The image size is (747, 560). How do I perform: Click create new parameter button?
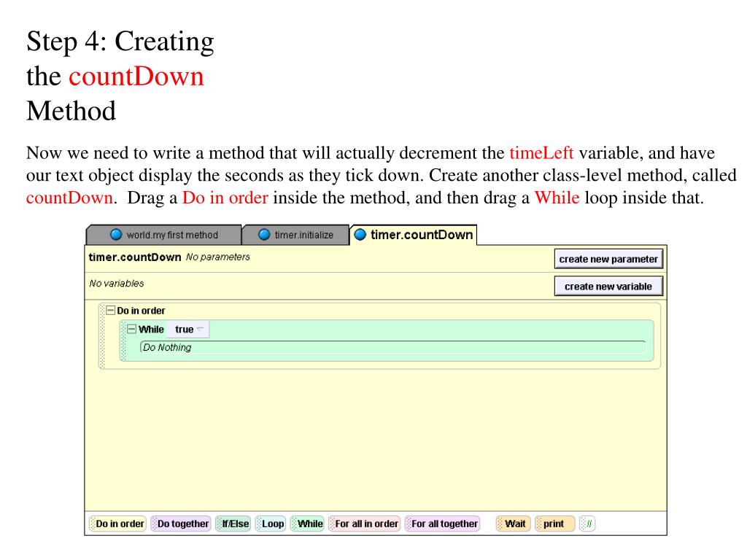(x=608, y=260)
